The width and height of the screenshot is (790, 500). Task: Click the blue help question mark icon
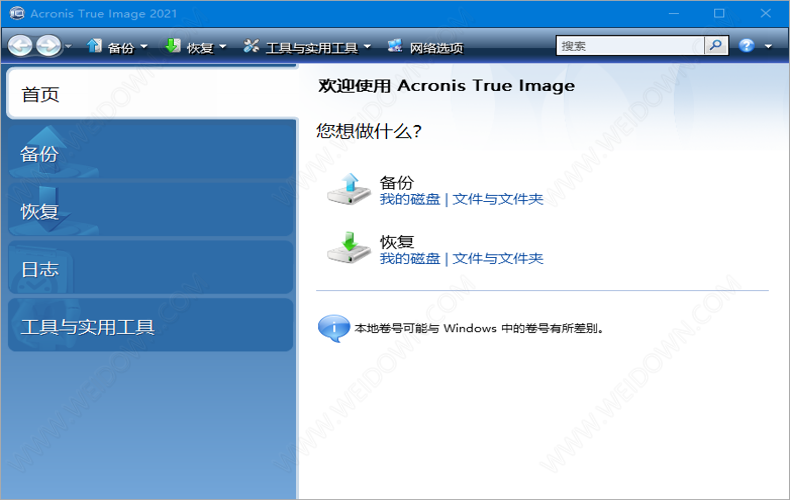click(x=746, y=46)
